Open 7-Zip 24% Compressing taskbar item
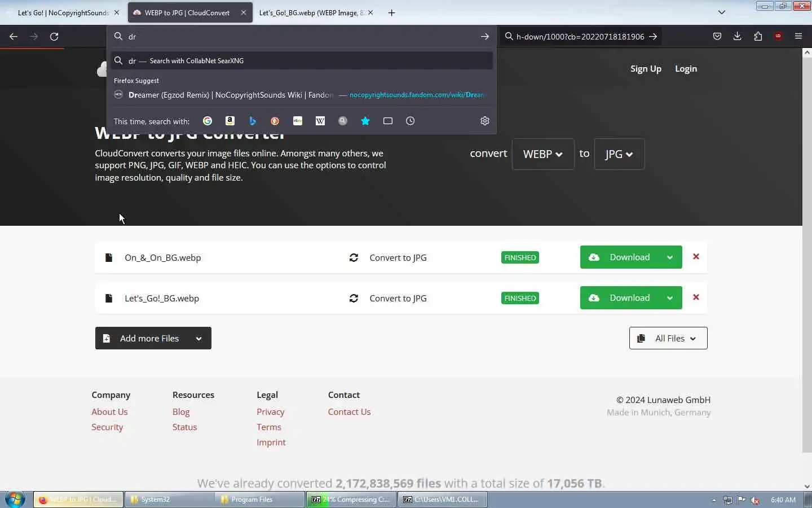The image size is (812, 508). 351,500
